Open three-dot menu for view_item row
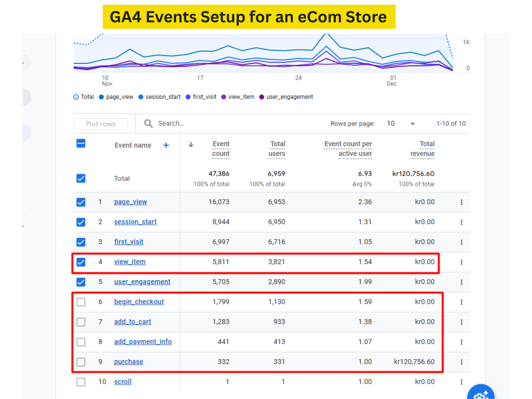532x399 pixels. [461, 262]
